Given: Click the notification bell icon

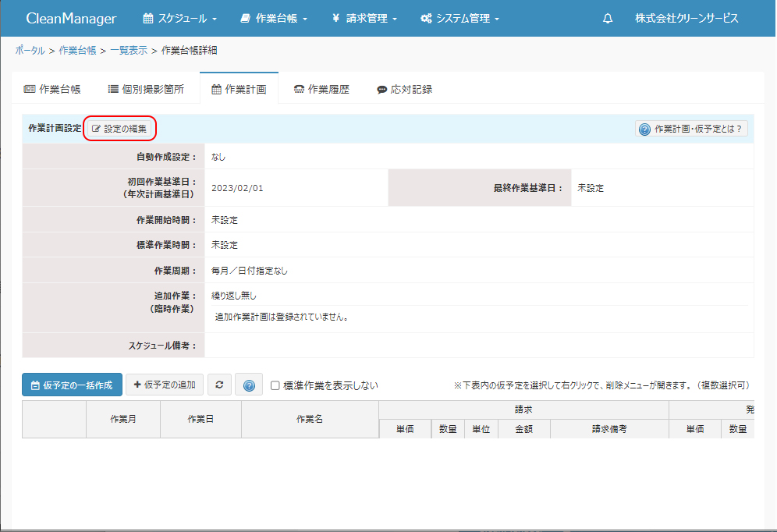Looking at the screenshot, I should point(608,19).
